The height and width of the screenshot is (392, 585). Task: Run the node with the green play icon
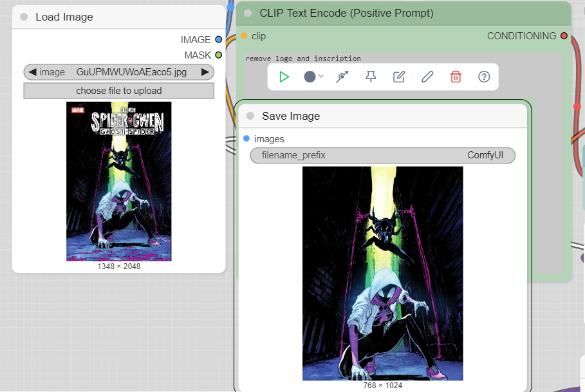coord(284,77)
